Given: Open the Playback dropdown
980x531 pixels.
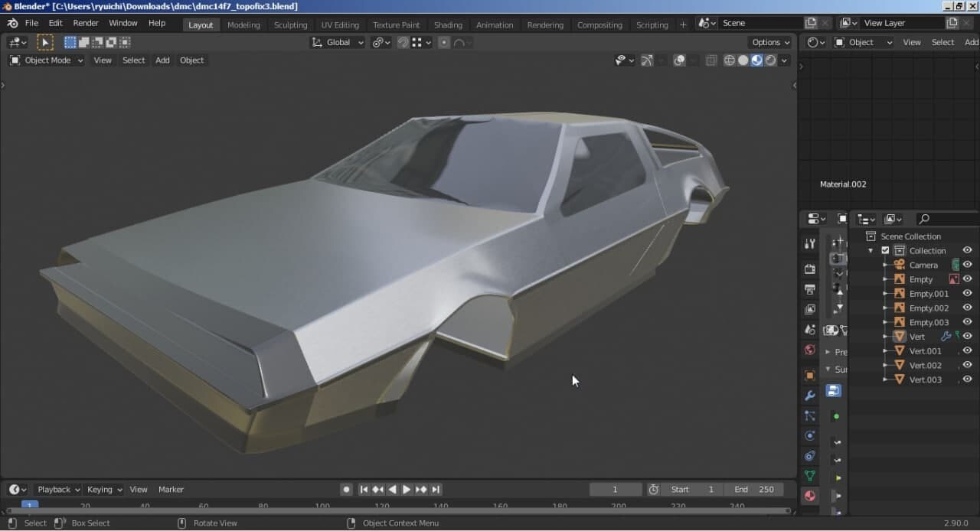Looking at the screenshot, I should [58, 490].
